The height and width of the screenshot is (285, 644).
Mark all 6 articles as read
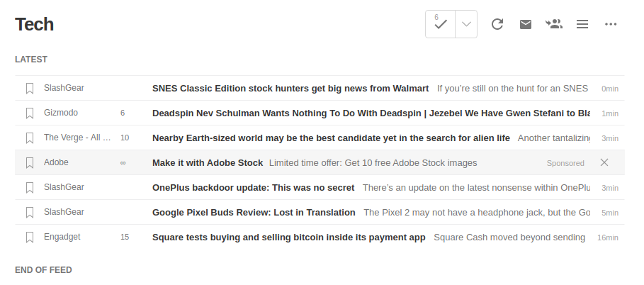(441, 24)
